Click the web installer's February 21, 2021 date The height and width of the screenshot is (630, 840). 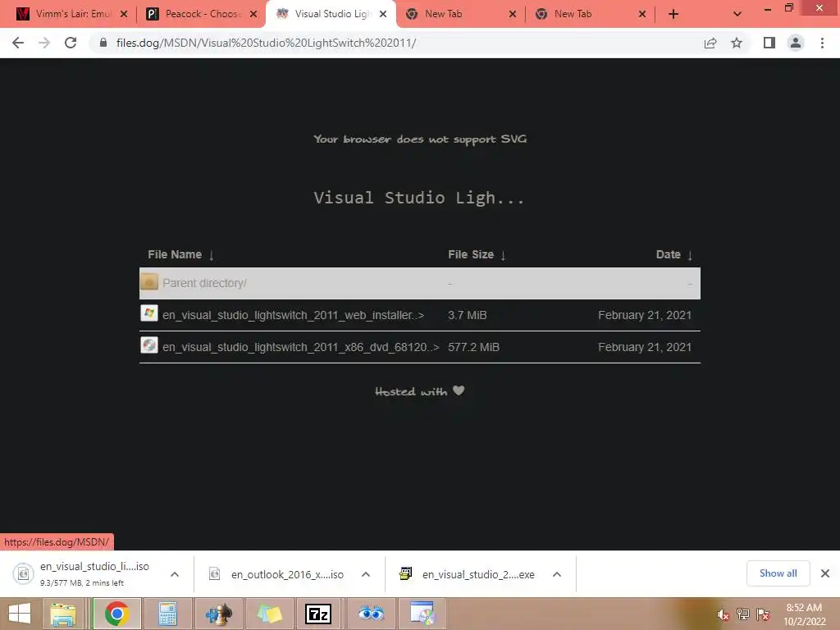[x=645, y=315]
